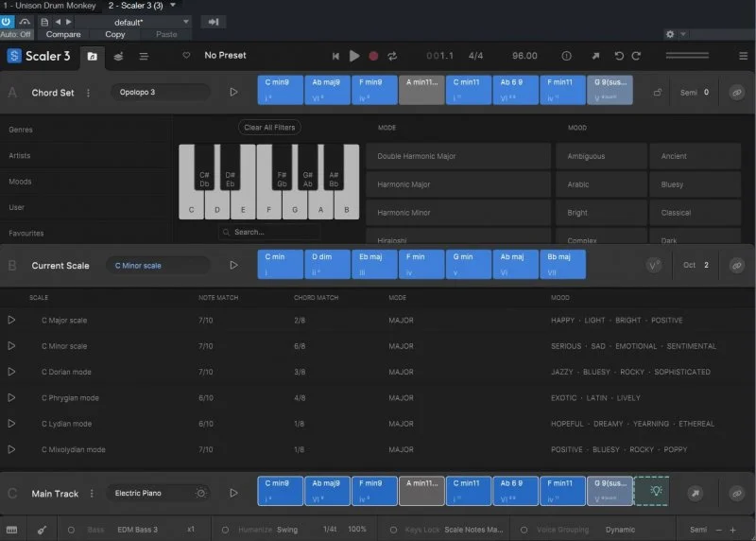Image resolution: width=756 pixels, height=541 pixels.
Task: Preview the C Dorian mode row
Action: [x=11, y=372]
